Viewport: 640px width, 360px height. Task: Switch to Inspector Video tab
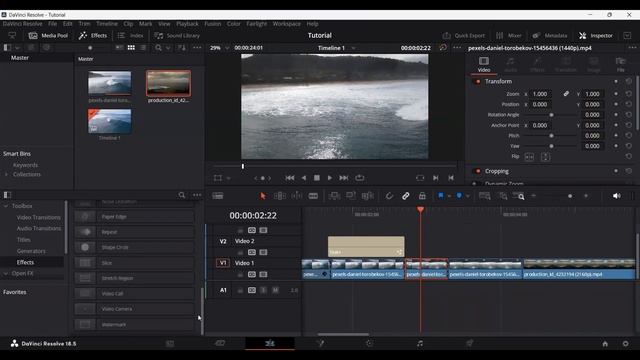pos(484,64)
